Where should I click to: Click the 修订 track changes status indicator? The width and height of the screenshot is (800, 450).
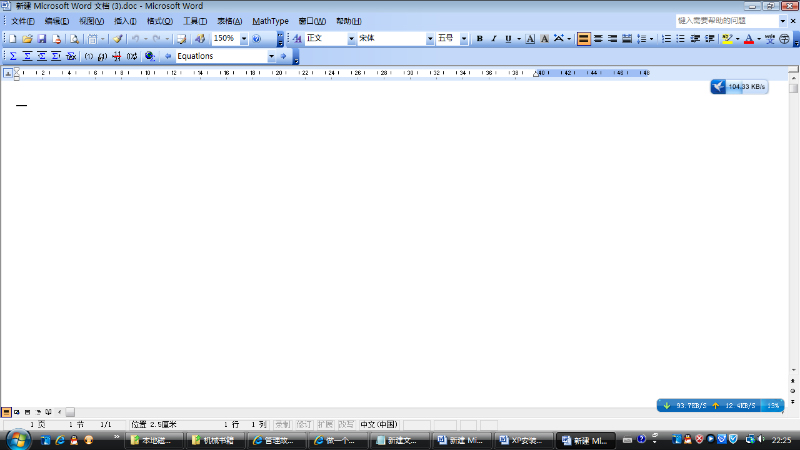pos(304,424)
